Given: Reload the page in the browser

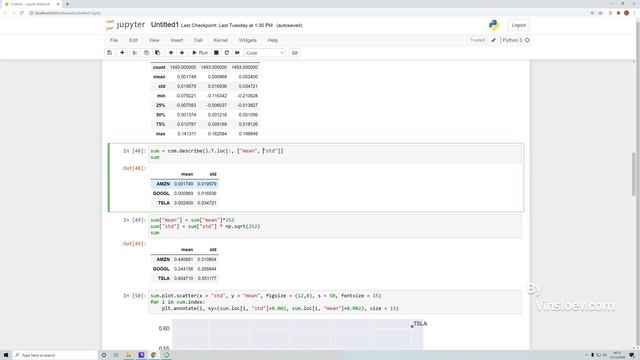Looking at the screenshot, I should [22, 13].
